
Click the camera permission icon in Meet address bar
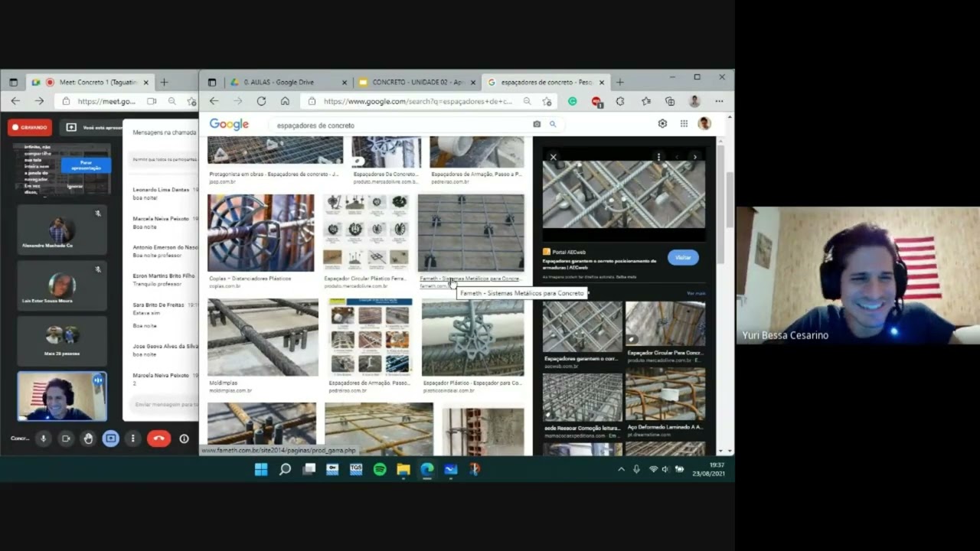coord(152,101)
